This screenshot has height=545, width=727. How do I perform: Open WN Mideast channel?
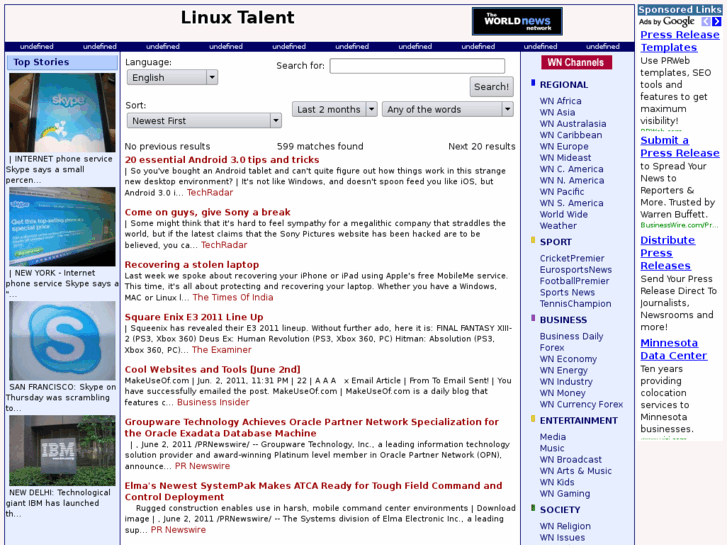coord(565,158)
